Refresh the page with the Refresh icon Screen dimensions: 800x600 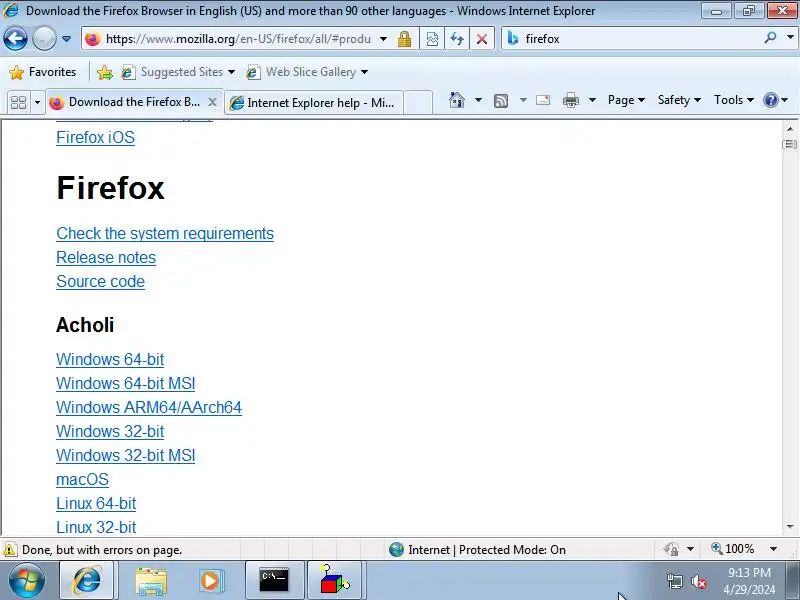coord(457,39)
